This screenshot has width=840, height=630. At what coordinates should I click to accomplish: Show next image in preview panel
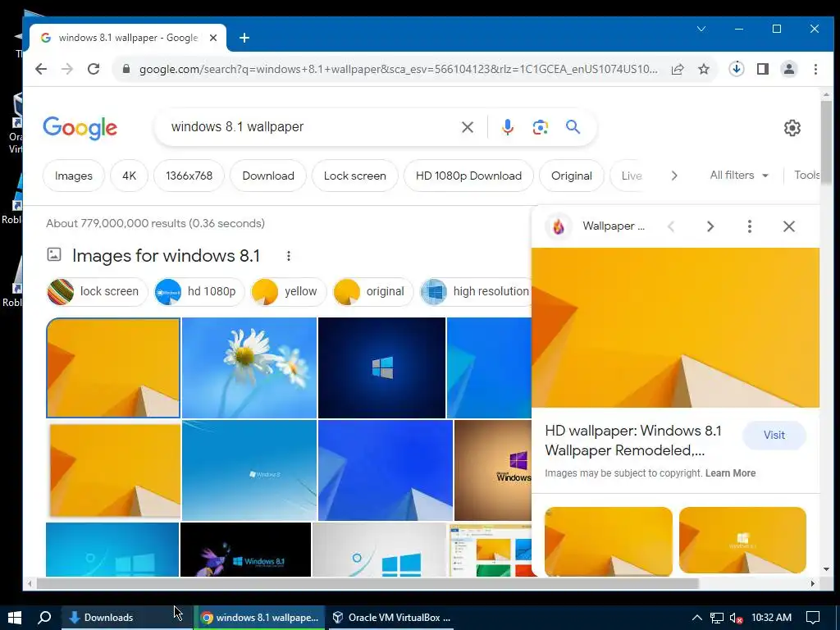[710, 226]
